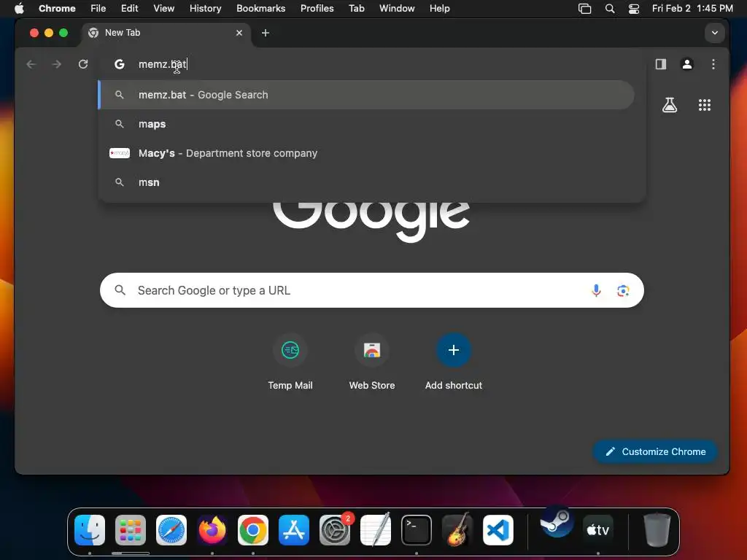
Task: Go forward using the forward arrow
Action: (x=57, y=64)
